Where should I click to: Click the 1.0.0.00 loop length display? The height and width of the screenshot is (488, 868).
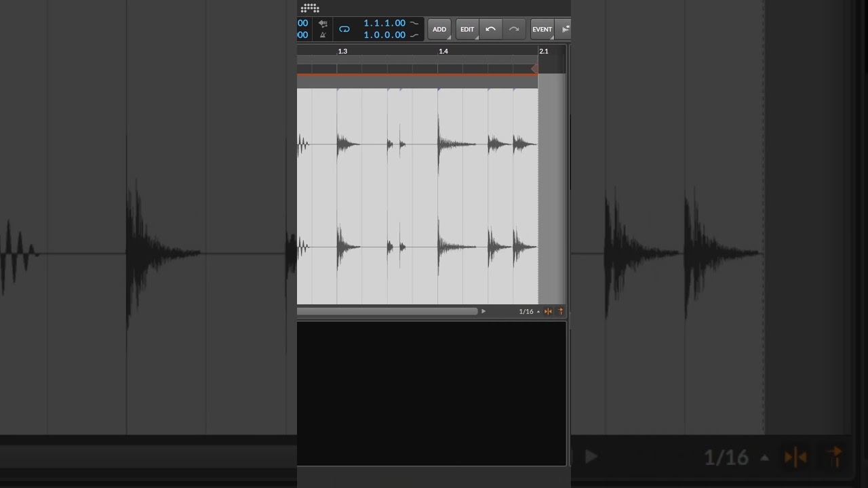(384, 35)
